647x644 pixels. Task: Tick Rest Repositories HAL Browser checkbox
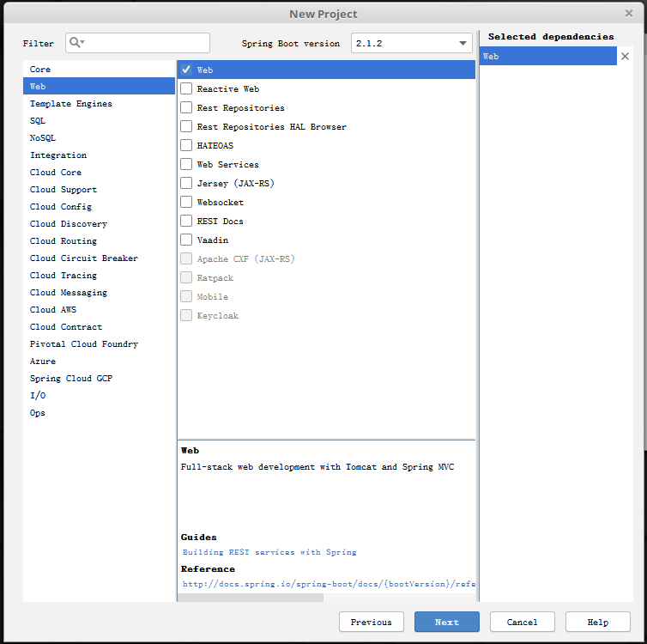click(x=186, y=126)
